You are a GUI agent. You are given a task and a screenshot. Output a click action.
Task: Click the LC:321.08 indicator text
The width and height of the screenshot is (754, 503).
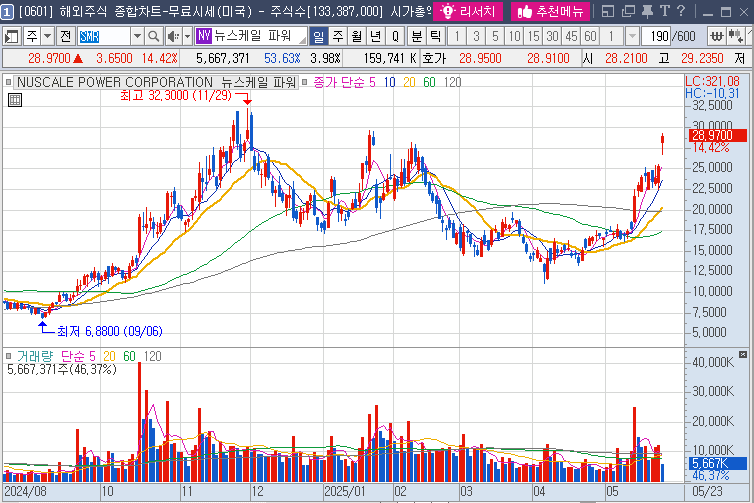click(x=713, y=81)
